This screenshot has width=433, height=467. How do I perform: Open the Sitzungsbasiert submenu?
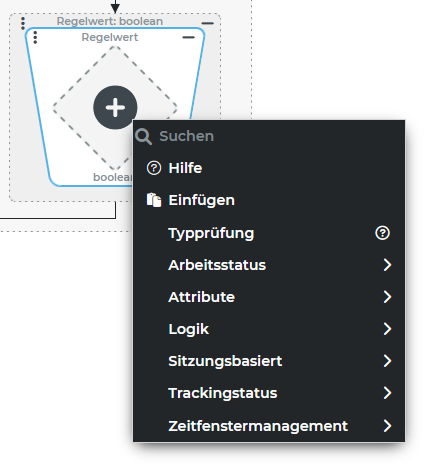[269, 361]
